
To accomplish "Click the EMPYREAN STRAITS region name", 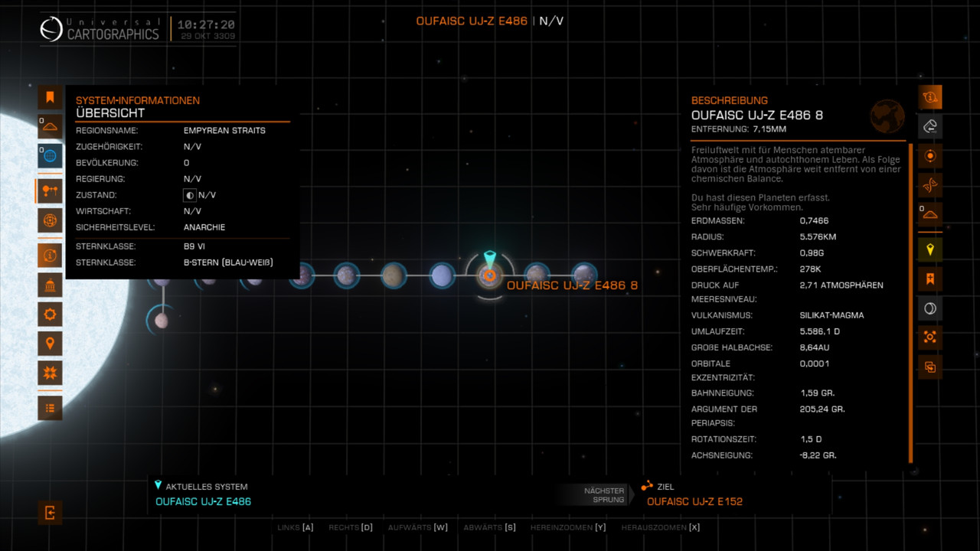I will pyautogui.click(x=224, y=131).
